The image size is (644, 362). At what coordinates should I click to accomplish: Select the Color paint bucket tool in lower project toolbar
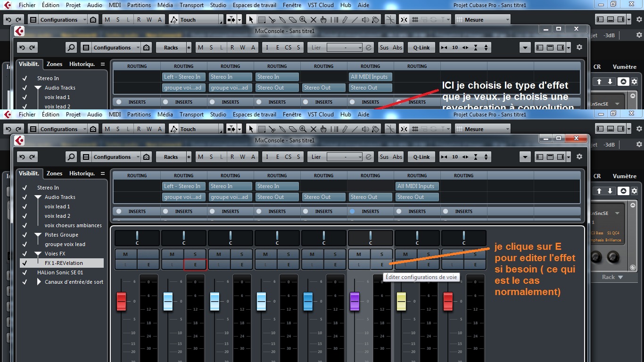click(x=376, y=129)
